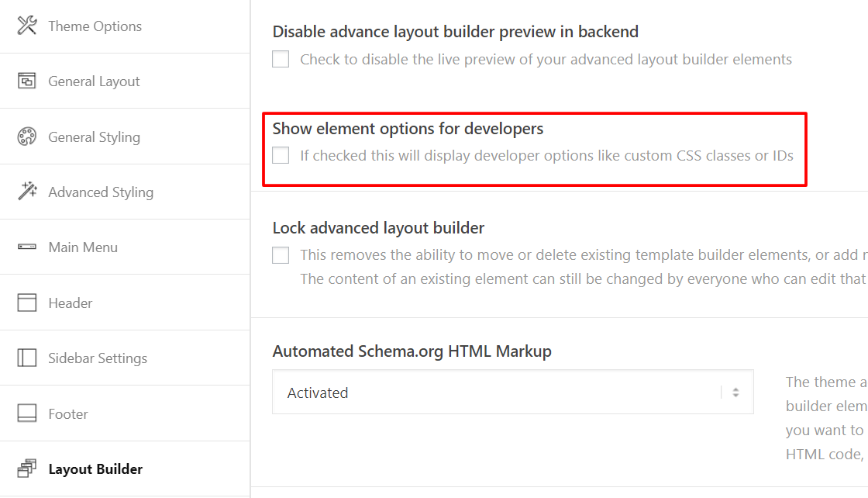The image size is (868, 498).
Task: Click the dropdown arrows on Activated select
Action: click(735, 393)
